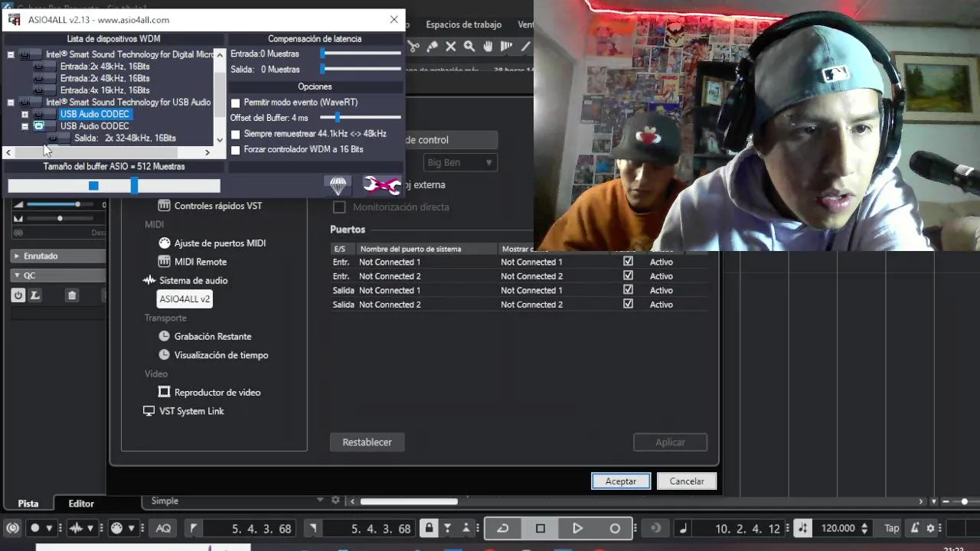Adjust the Tamaño del buffer ASIO slider

[135, 185]
